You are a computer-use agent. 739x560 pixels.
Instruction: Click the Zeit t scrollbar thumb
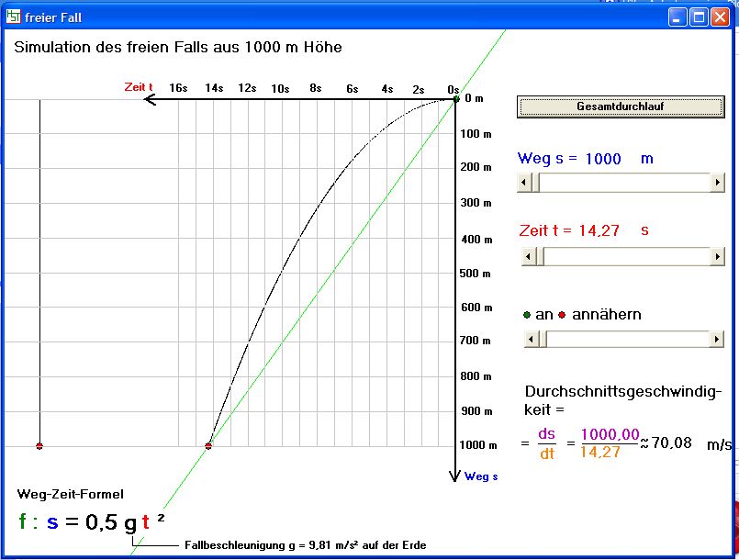[540, 257]
